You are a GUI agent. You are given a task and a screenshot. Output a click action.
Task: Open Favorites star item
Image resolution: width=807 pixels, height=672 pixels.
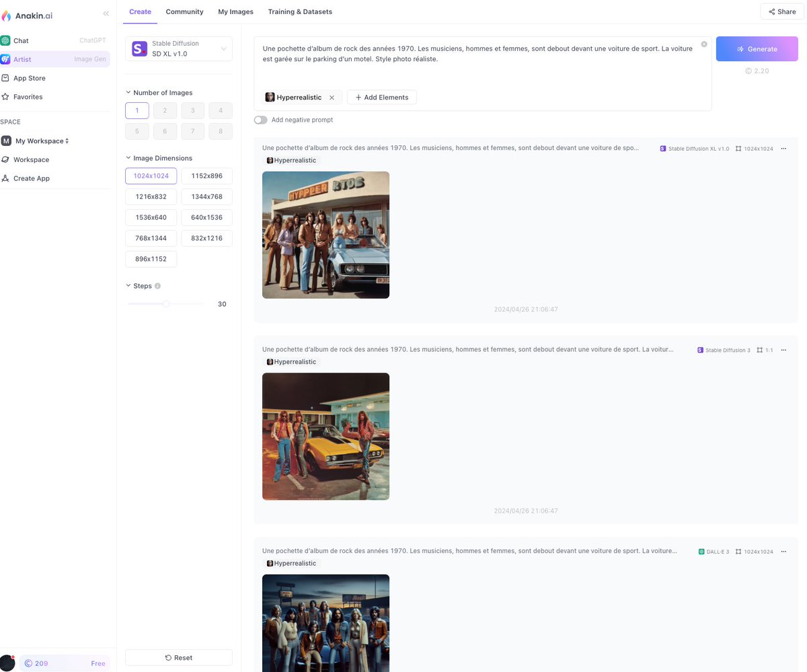(x=55, y=97)
